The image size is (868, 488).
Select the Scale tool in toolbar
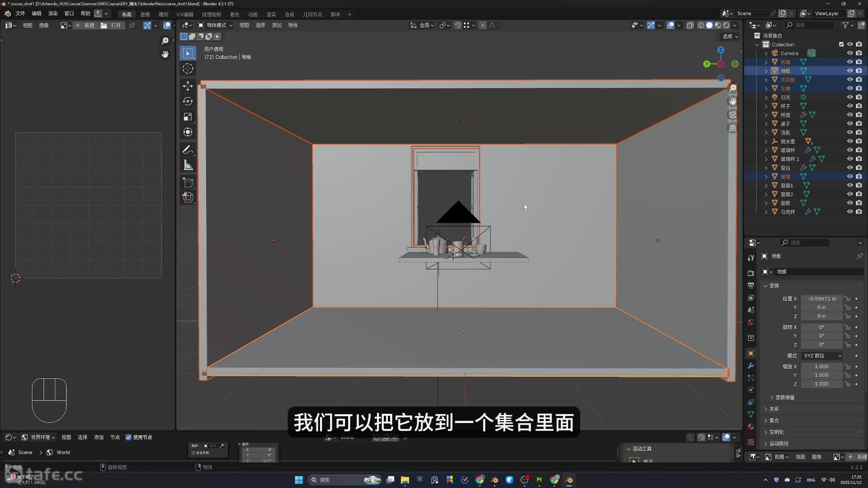188,117
